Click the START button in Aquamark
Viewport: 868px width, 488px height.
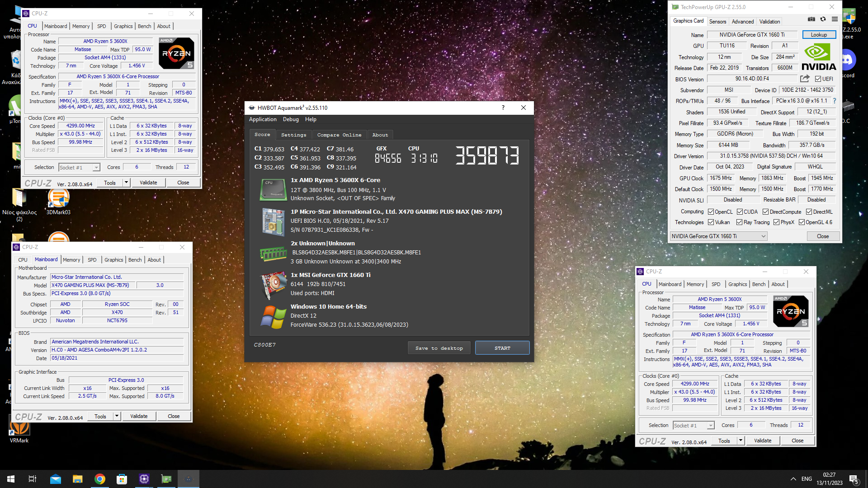[502, 348]
